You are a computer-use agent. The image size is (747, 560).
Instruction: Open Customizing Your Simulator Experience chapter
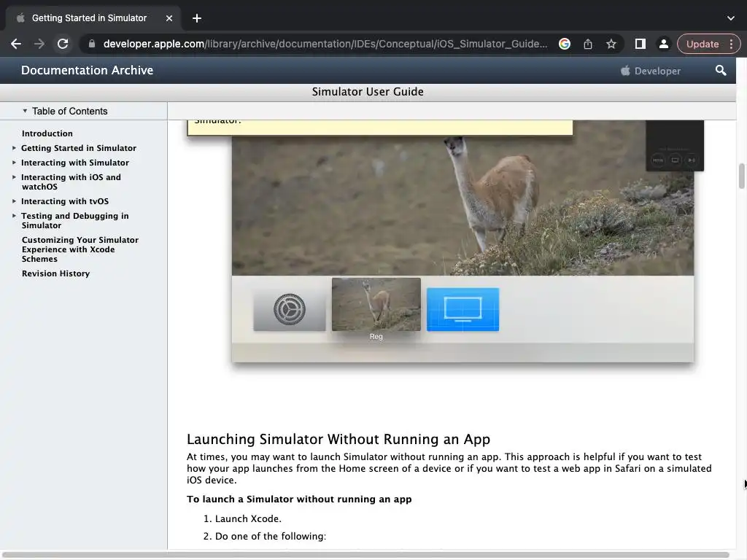tap(80, 249)
